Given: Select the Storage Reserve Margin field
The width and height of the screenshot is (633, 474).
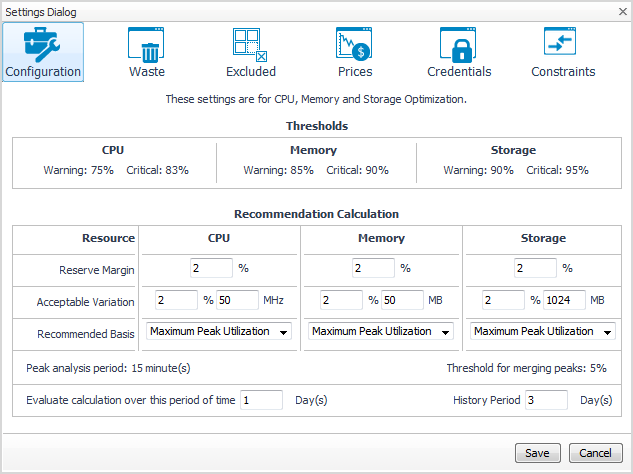Looking at the screenshot, I should pos(534,268).
